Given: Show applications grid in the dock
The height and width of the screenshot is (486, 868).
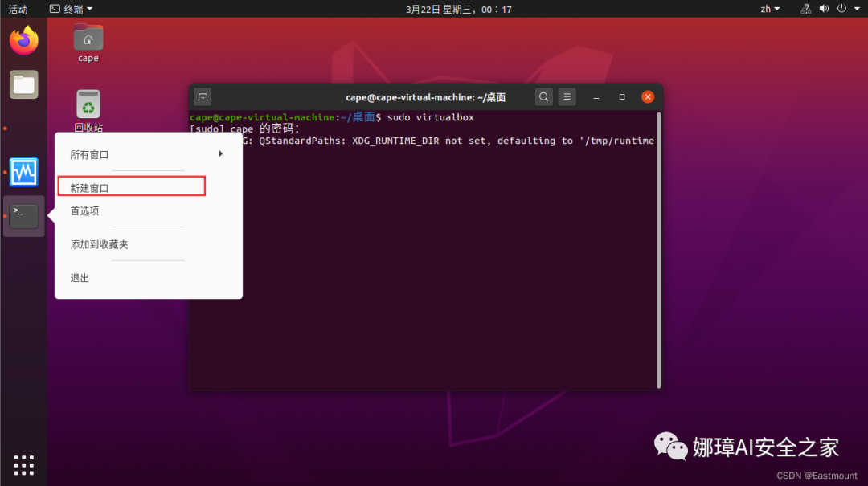Looking at the screenshot, I should [24, 466].
